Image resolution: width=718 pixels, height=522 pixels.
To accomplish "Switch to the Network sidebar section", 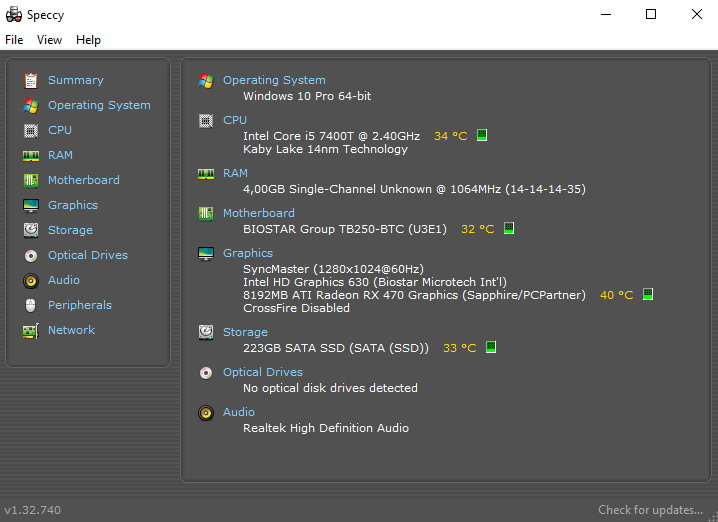I will [x=71, y=330].
